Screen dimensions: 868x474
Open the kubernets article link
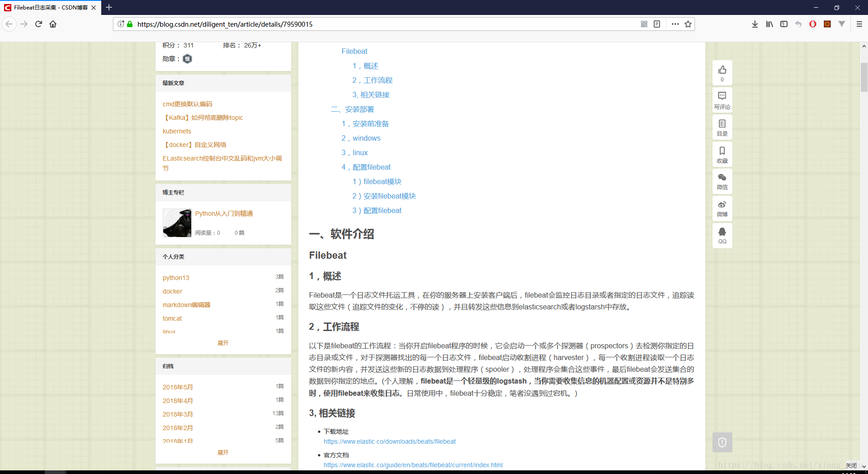coord(177,131)
